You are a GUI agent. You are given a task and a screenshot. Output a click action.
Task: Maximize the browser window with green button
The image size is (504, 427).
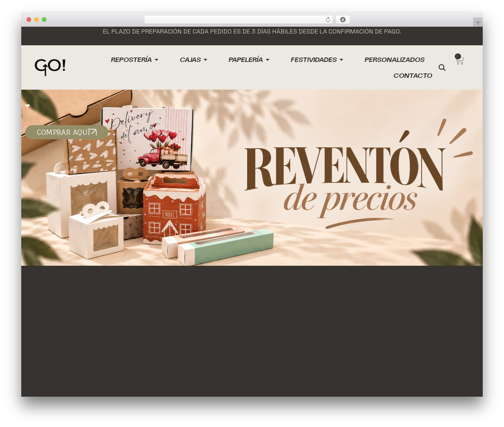[x=44, y=20]
